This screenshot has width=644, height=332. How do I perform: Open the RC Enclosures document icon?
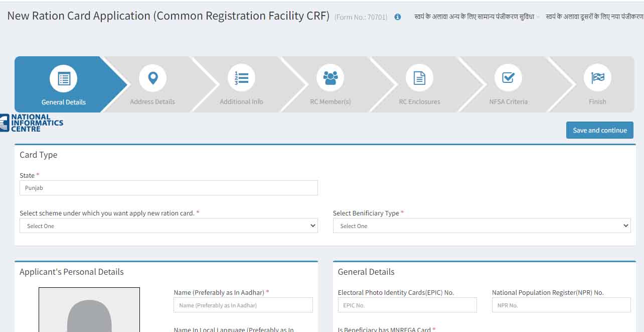[x=419, y=78]
